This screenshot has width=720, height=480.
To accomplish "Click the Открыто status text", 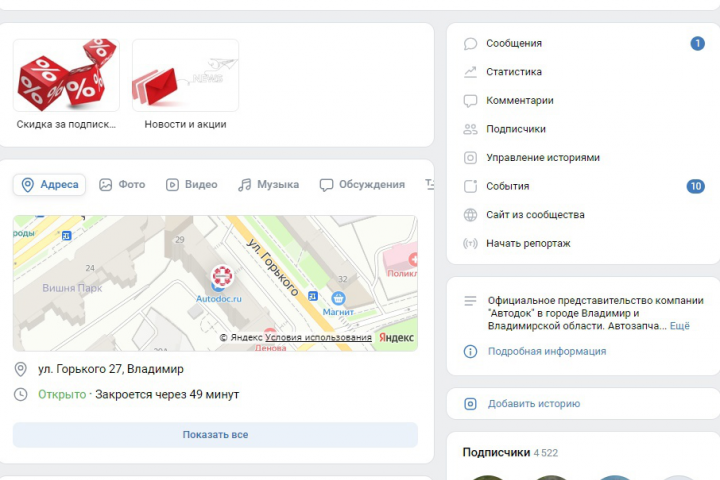I will click(x=62, y=395).
